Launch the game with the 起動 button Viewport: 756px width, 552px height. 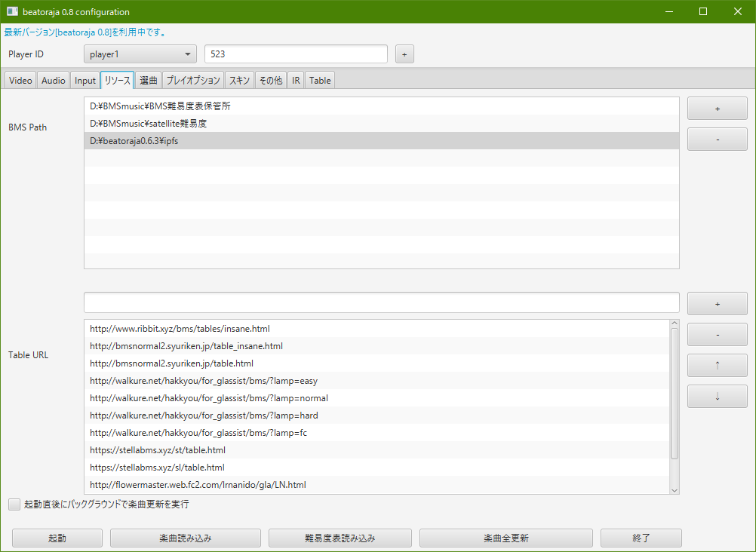[57, 538]
